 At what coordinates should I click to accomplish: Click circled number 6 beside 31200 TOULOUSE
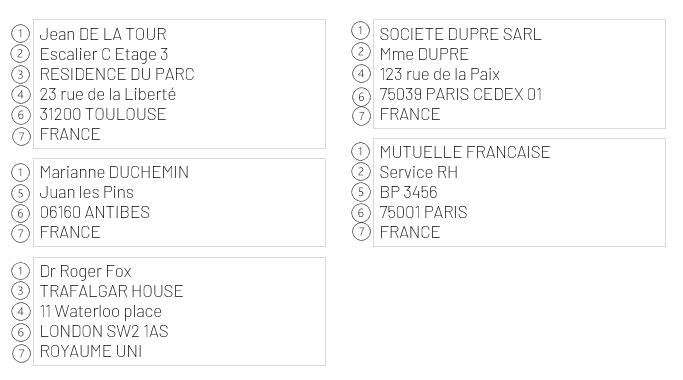click(20, 115)
